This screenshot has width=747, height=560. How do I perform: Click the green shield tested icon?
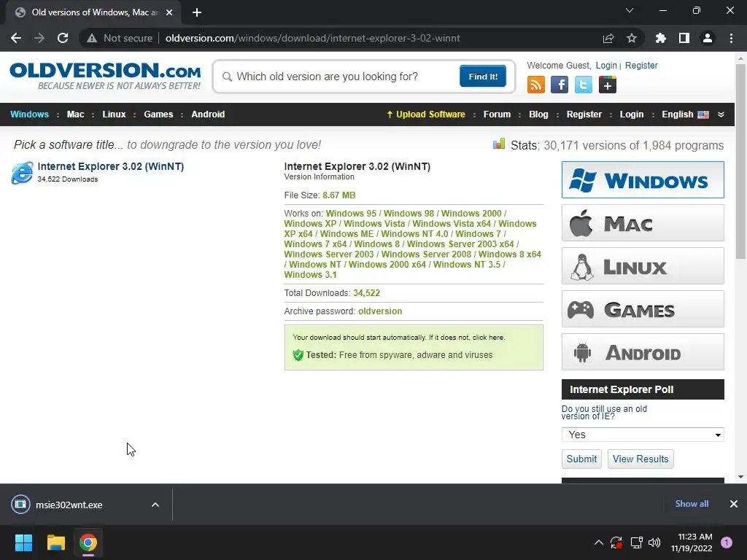[298, 355]
